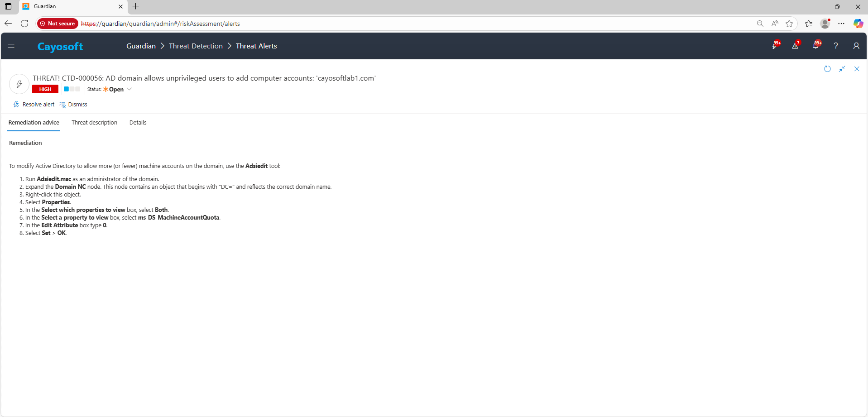Screen dimensions: 868x417
Task: Open threat alerts lightning bolt icon in header
Action: click(x=775, y=46)
